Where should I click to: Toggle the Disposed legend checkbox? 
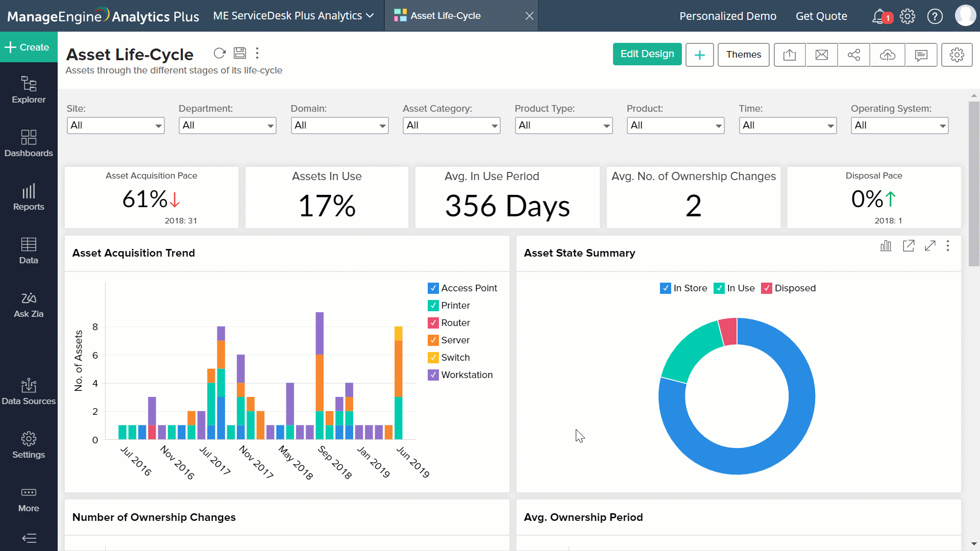[x=767, y=288]
